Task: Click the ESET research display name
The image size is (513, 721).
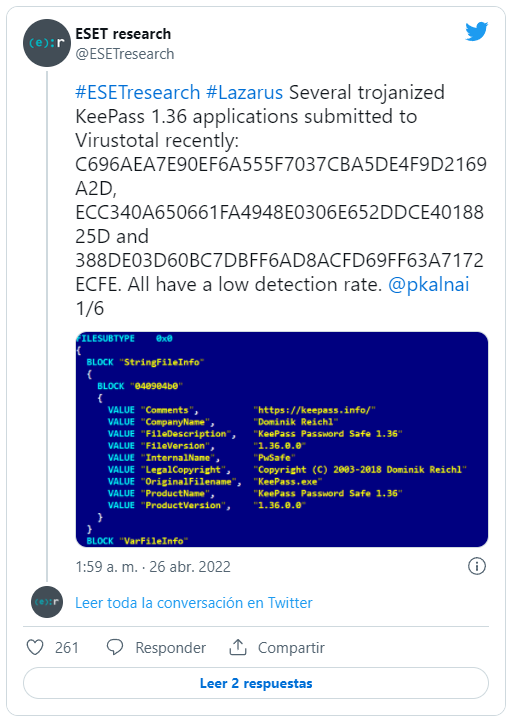Action: point(123,34)
